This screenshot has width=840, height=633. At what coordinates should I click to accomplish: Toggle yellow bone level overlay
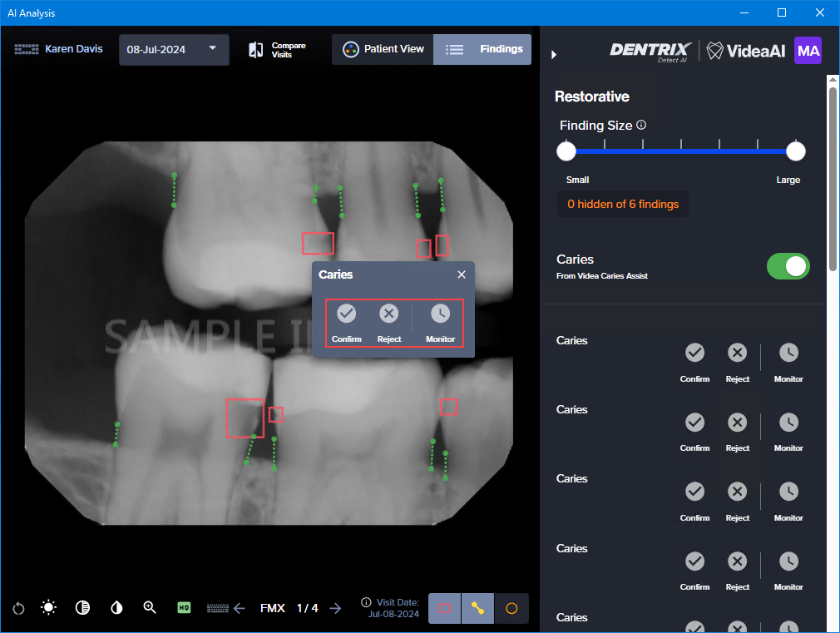click(x=478, y=608)
